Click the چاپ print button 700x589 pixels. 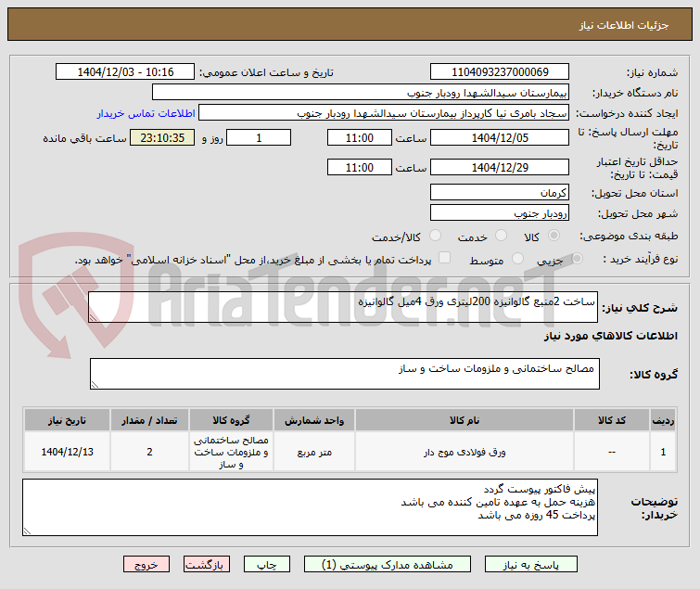(266, 565)
